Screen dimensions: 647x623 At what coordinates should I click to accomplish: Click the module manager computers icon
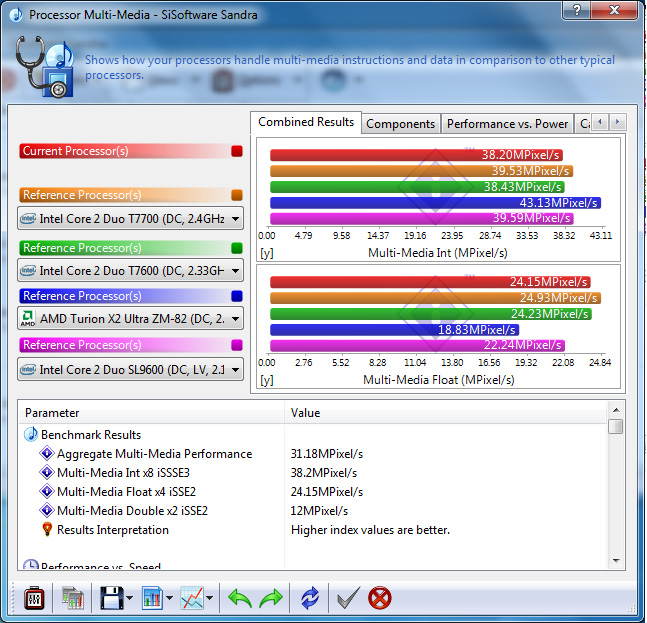73,598
